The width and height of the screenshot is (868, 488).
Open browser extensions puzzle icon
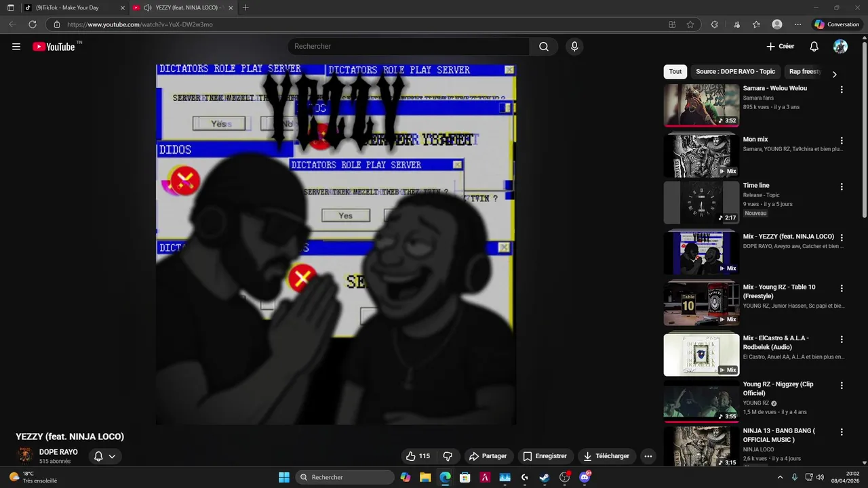click(714, 24)
